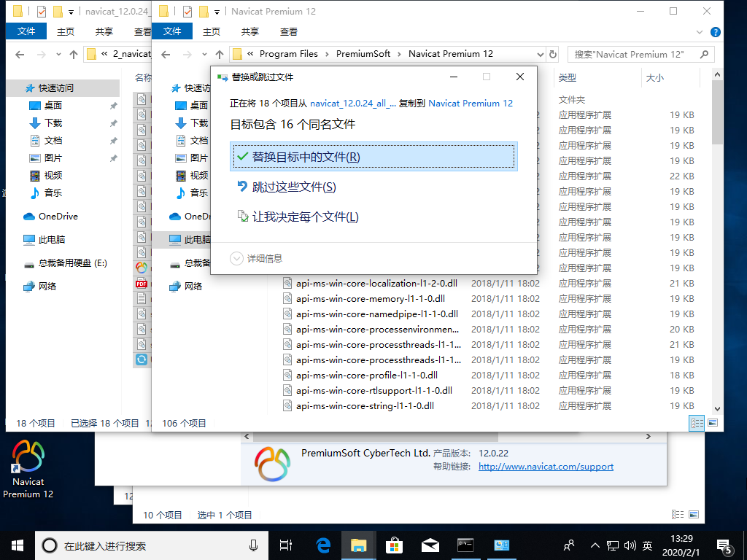Image resolution: width=747 pixels, height=560 pixels.
Task: Open Explorer help question mark icon
Action: coord(715,32)
